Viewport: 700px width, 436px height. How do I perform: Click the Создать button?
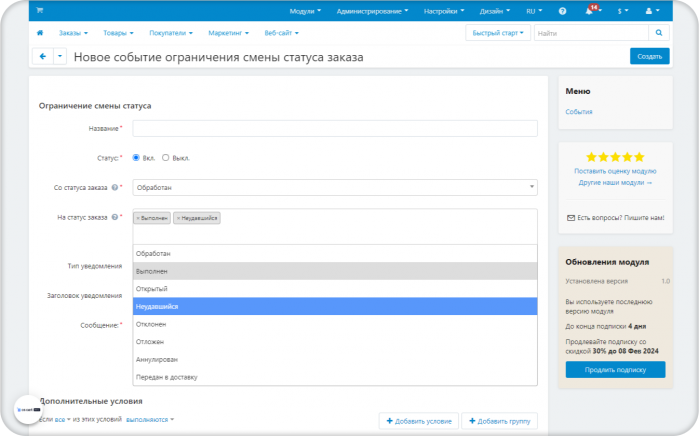pos(650,56)
